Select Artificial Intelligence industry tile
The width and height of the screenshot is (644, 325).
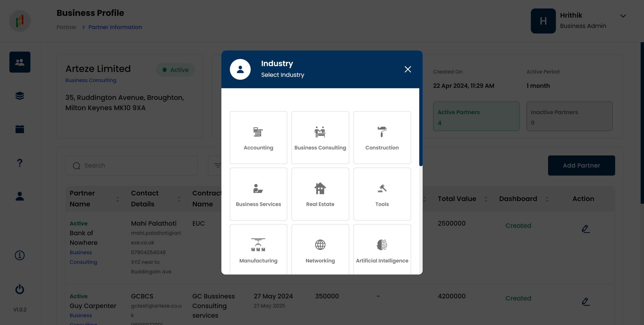[x=382, y=250]
